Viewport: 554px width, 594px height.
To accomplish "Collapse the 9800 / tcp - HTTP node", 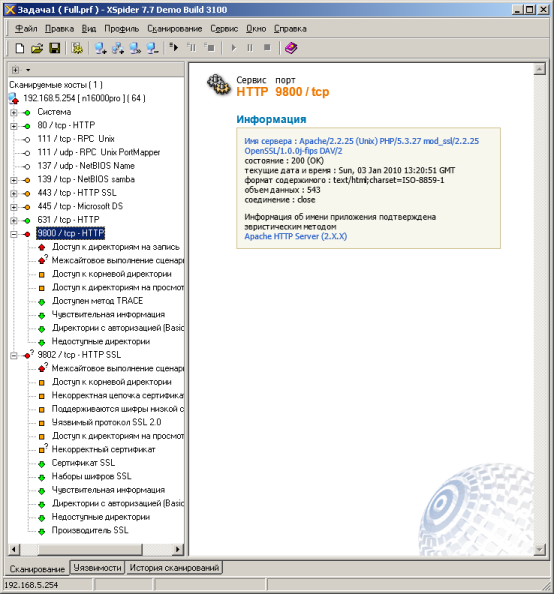I will pyautogui.click(x=14, y=234).
